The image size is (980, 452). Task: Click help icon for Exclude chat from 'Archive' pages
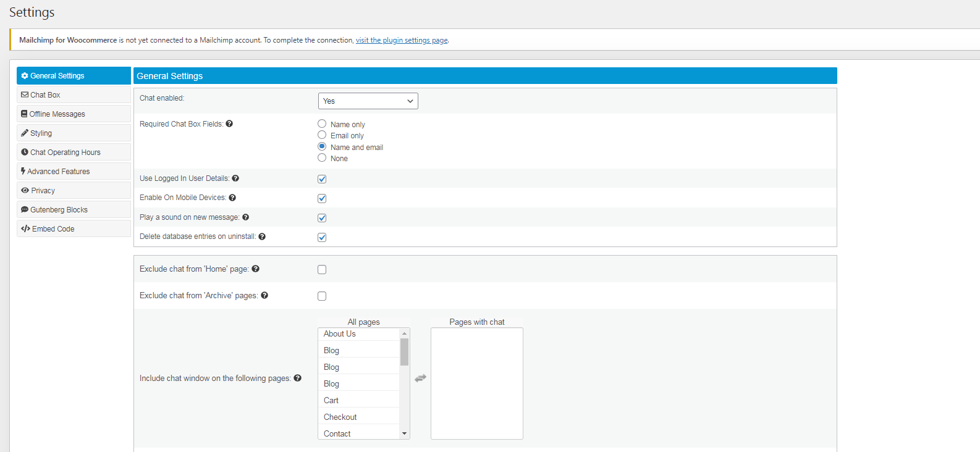pos(264,296)
